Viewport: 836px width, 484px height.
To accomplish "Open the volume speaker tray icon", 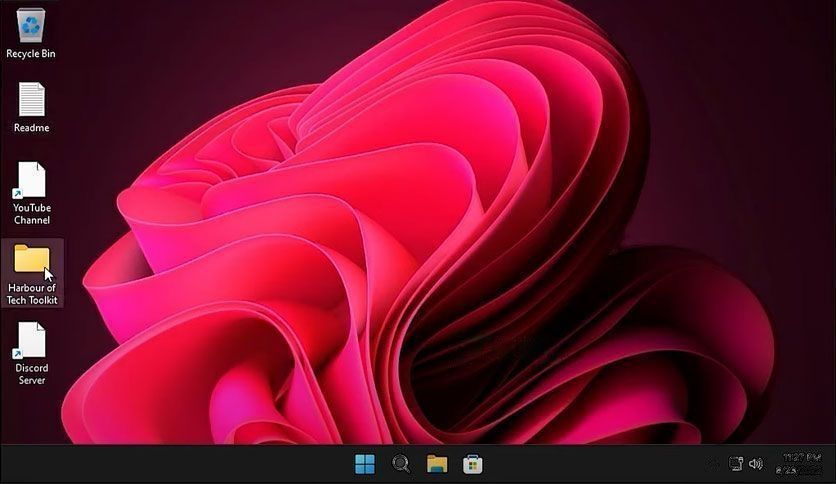I will click(756, 464).
